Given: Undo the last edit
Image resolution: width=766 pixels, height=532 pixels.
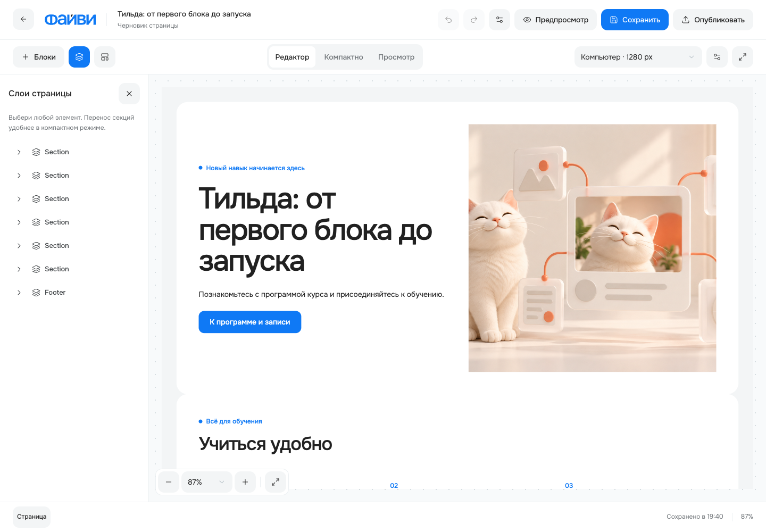Looking at the screenshot, I should point(448,20).
